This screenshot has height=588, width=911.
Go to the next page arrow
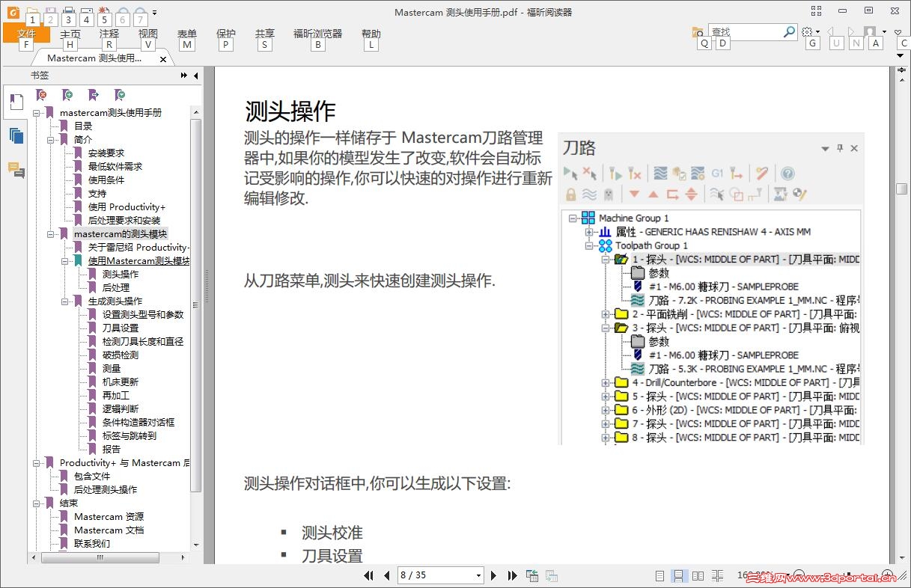[x=493, y=575]
